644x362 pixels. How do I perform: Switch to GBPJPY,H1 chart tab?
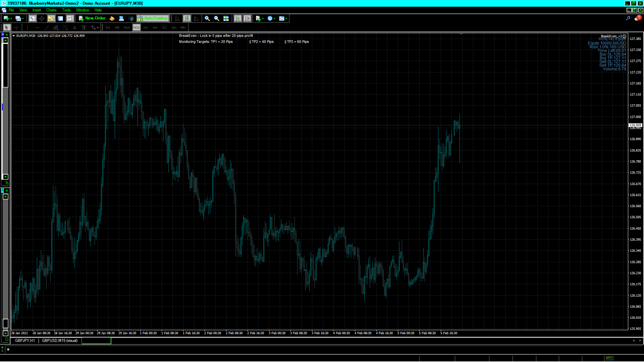[25, 341]
